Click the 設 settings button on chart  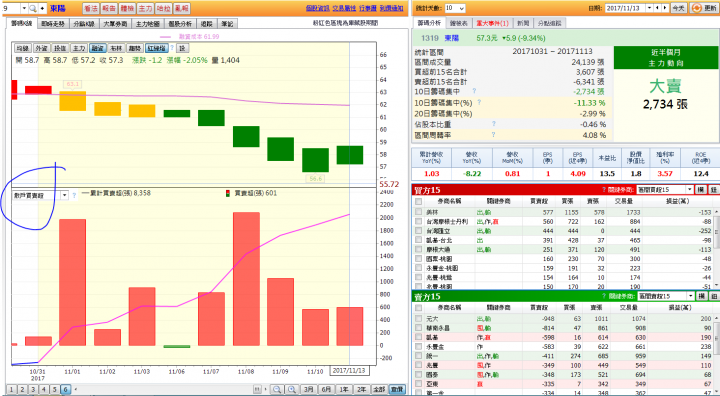(182, 48)
